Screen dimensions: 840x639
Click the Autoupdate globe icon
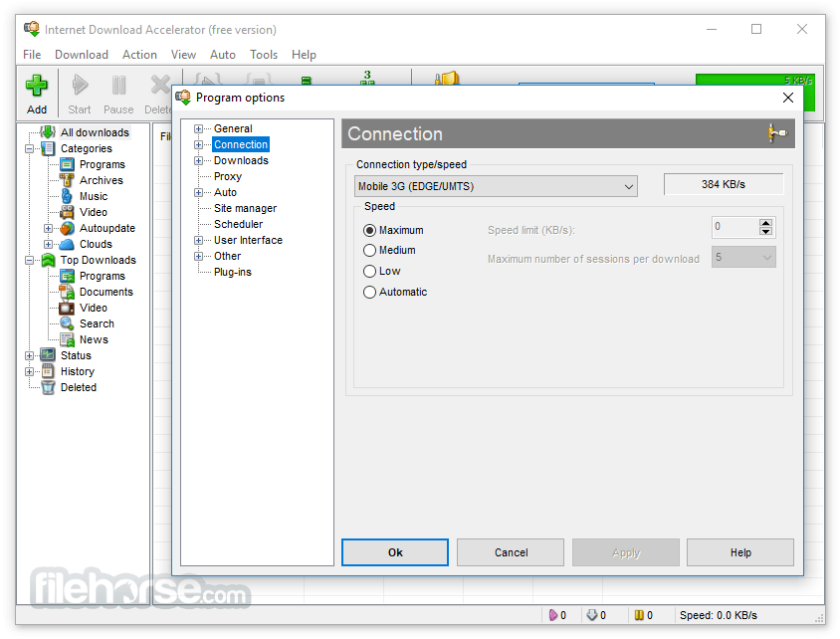tap(67, 228)
